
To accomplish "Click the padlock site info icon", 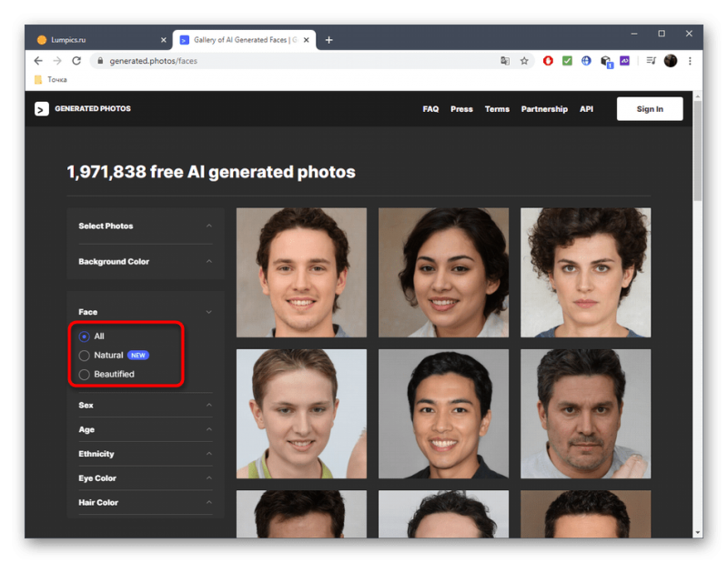I will click(x=100, y=61).
